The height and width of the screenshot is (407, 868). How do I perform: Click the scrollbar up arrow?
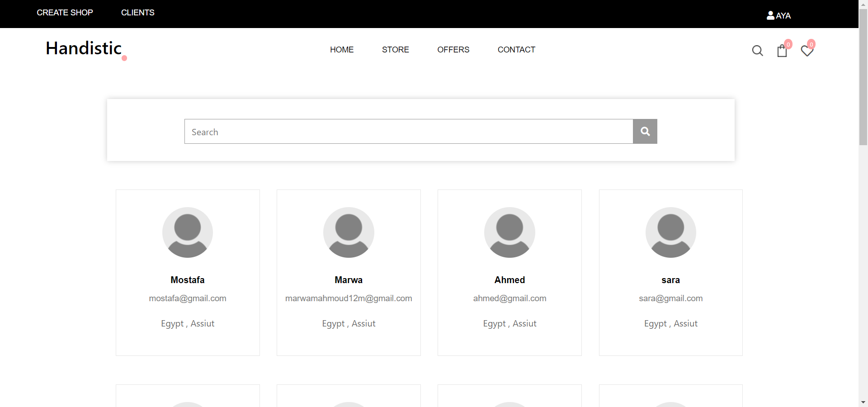pyautogui.click(x=863, y=4)
